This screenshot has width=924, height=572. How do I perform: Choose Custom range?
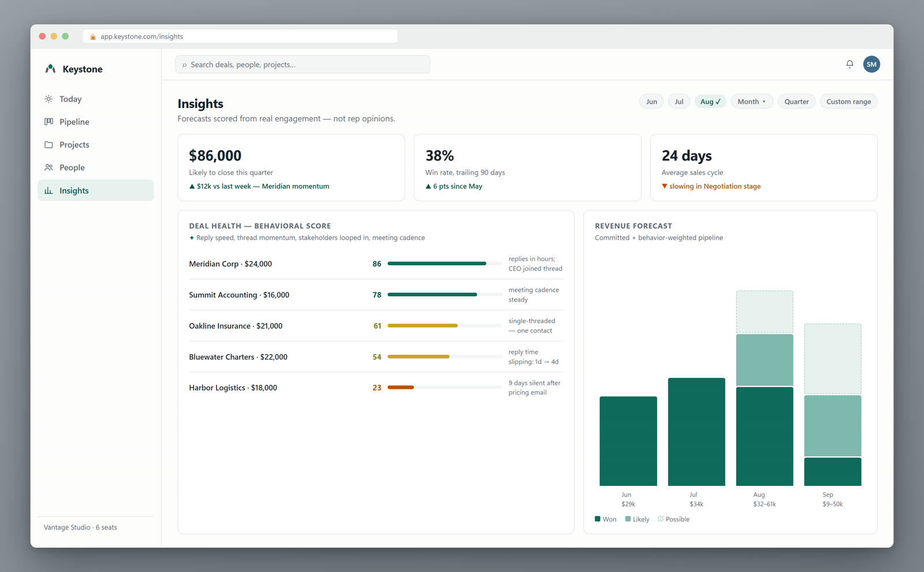pyautogui.click(x=848, y=102)
